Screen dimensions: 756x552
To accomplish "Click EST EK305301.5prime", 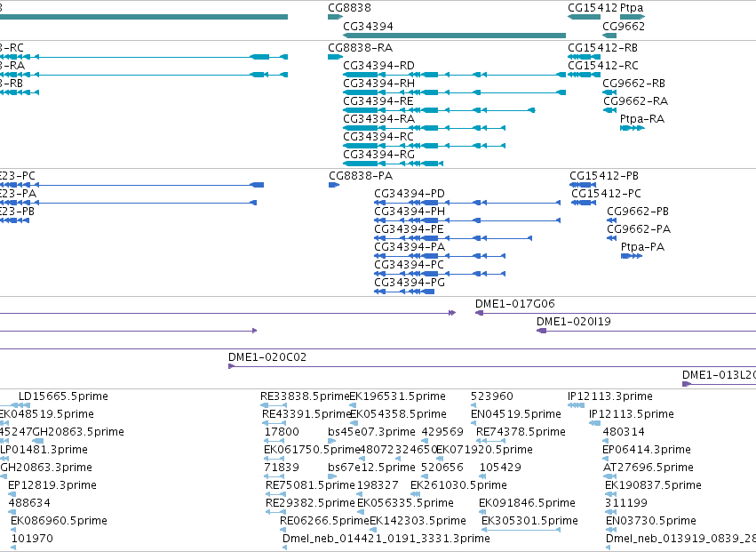I will pos(529,521).
